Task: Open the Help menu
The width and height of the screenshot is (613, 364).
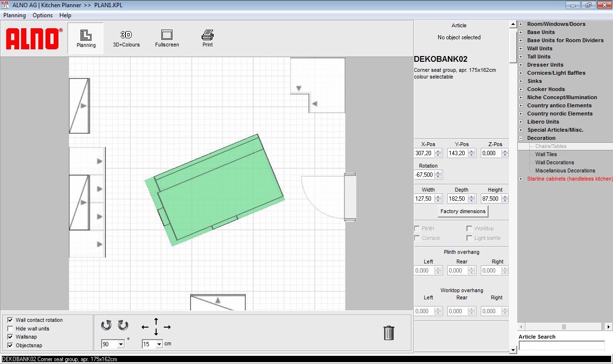Action: tap(65, 15)
